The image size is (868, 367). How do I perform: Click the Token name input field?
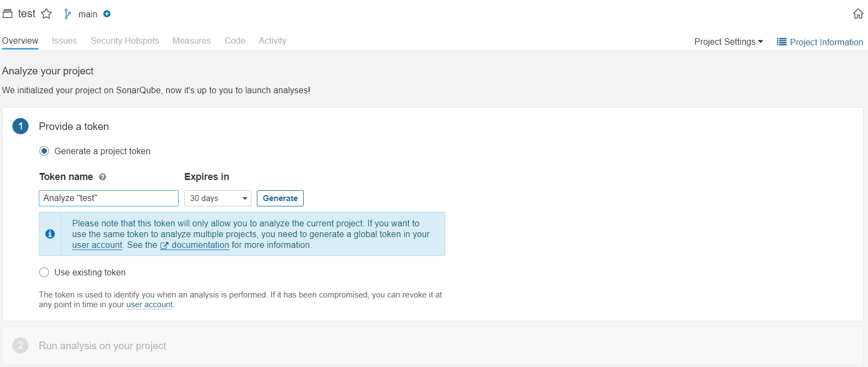(x=109, y=198)
